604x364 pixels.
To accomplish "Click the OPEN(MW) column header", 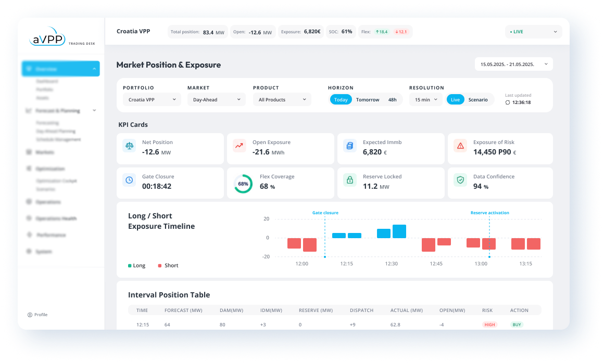I will click(452, 310).
